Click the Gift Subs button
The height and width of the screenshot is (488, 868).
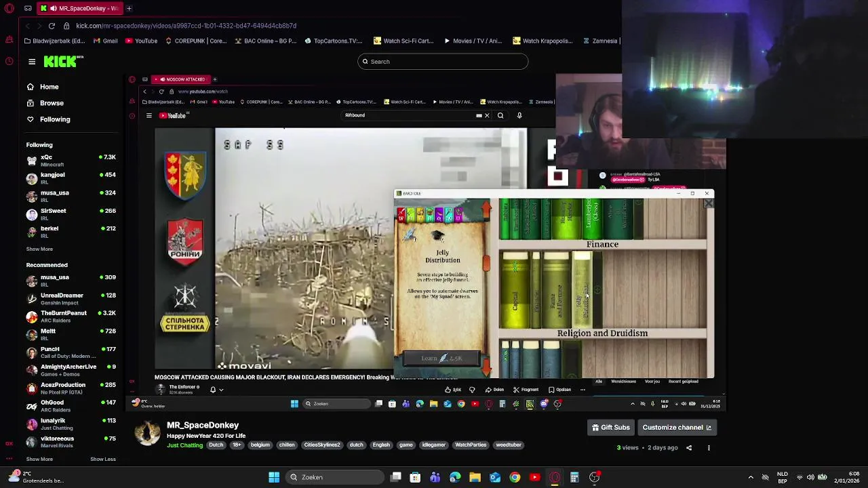point(611,428)
